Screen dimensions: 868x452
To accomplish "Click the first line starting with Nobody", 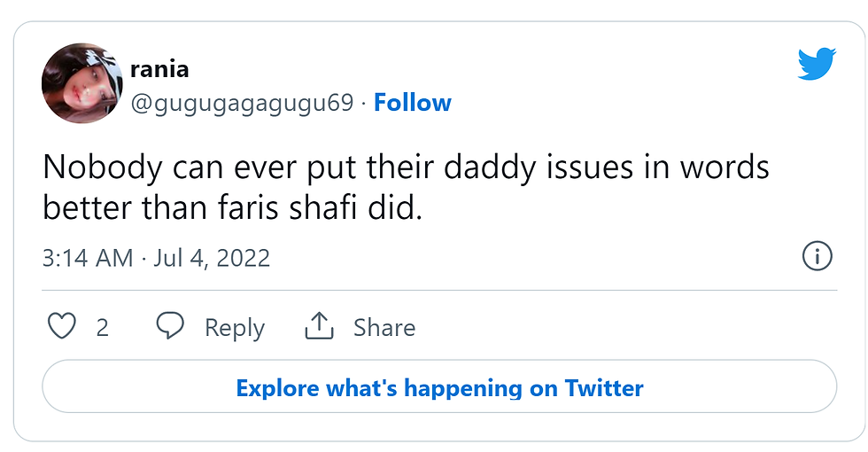I will click(x=406, y=168).
